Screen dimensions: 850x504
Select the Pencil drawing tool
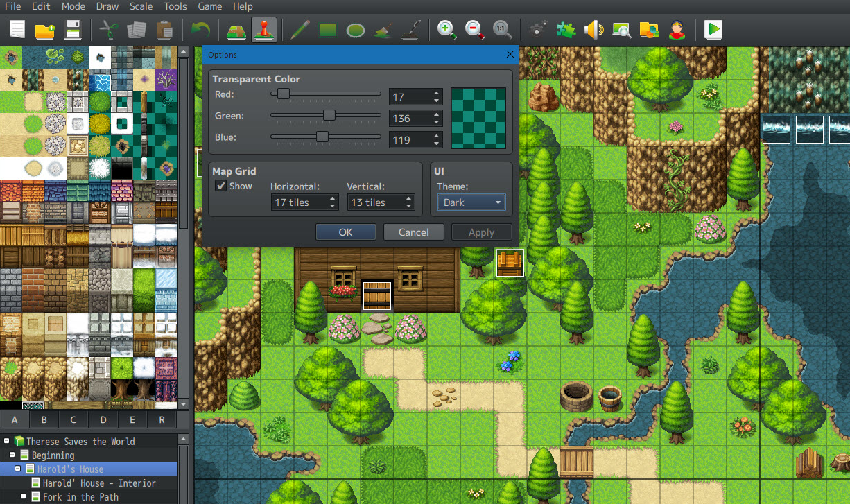300,30
